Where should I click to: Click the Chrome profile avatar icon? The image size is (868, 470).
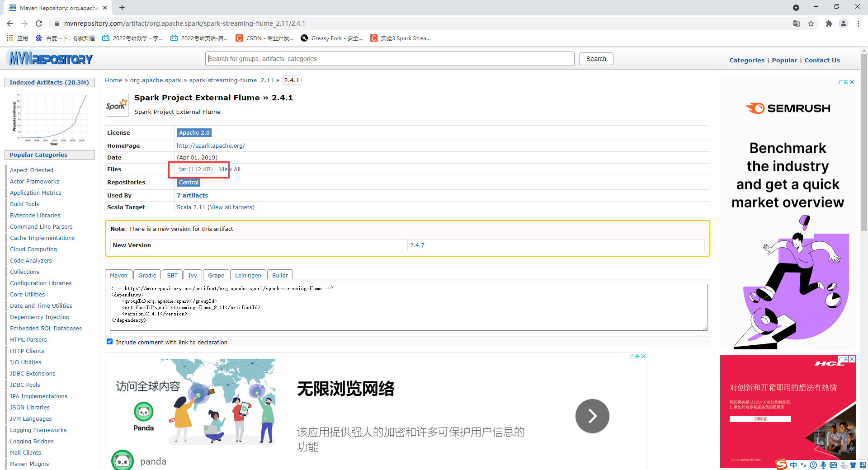pyautogui.click(x=844, y=23)
